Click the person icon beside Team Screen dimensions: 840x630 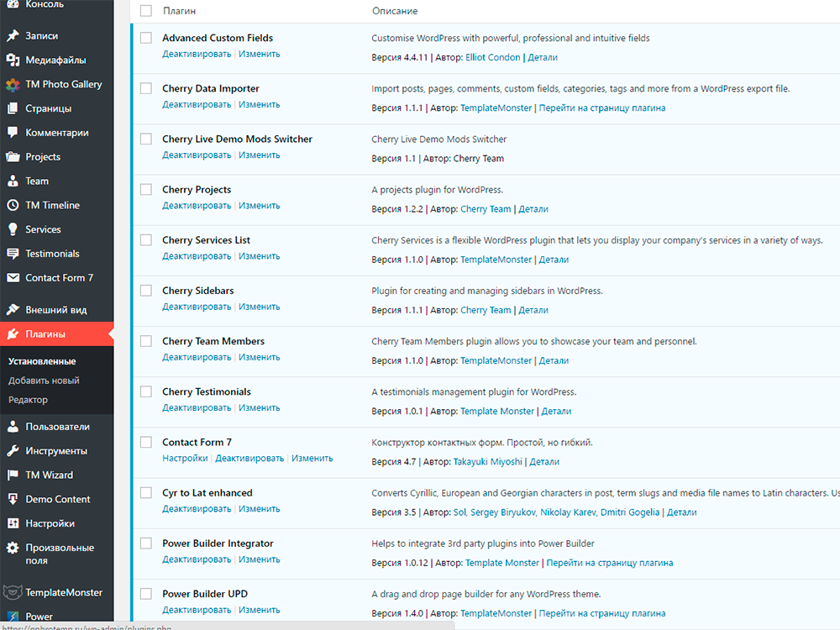[x=13, y=181]
